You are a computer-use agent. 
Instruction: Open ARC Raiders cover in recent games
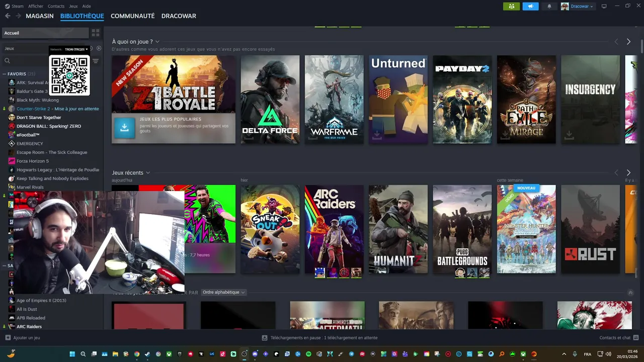click(x=334, y=229)
